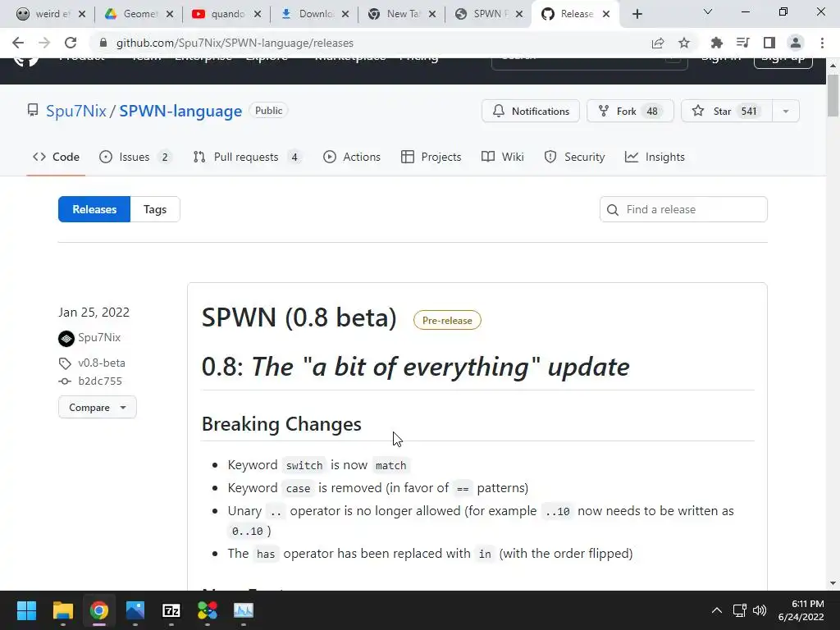The image size is (840, 630).
Task: Show hidden system tray icons
Action: (x=717, y=610)
